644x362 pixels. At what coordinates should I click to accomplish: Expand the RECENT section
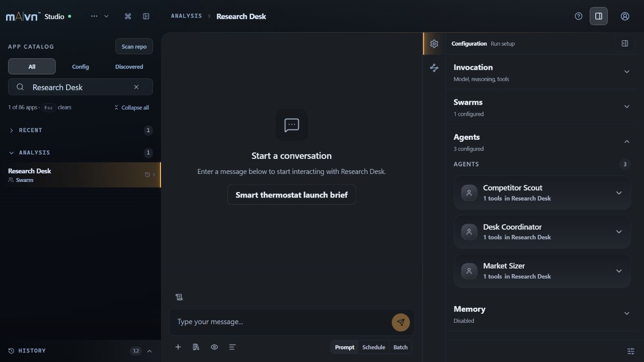[80, 130]
